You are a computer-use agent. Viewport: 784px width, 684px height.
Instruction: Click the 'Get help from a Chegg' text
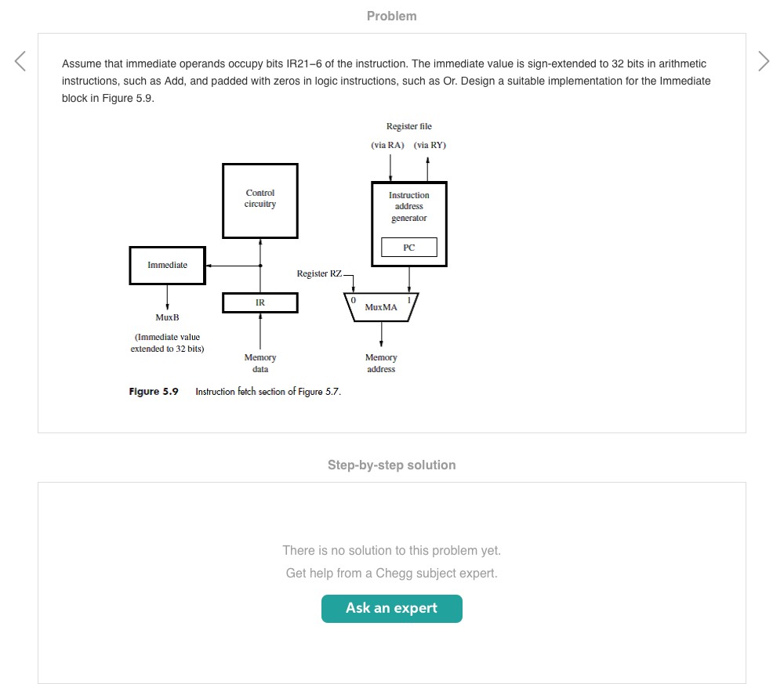pos(392,574)
